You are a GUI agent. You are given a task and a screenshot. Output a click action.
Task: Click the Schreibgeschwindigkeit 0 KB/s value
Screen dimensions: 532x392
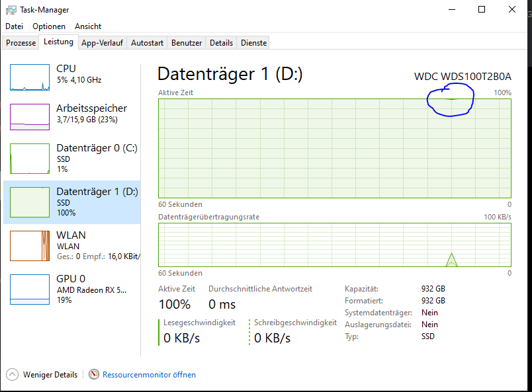(x=272, y=338)
